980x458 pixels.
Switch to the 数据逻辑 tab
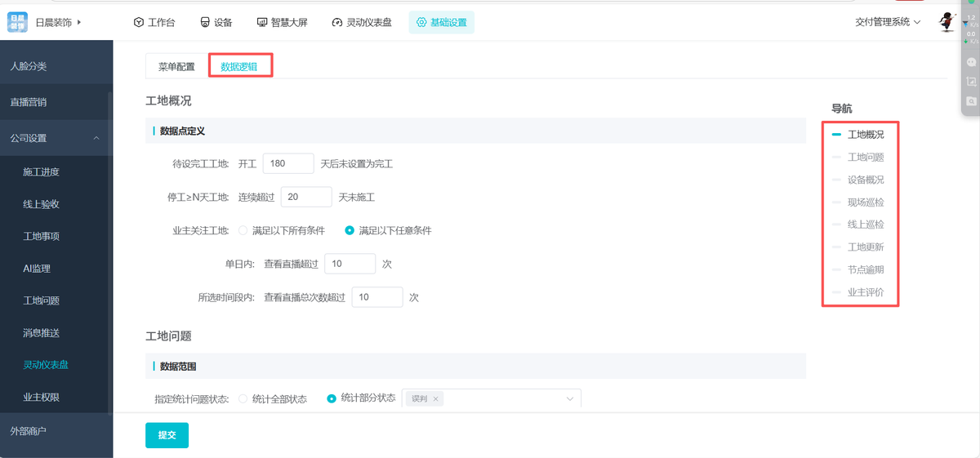click(239, 67)
